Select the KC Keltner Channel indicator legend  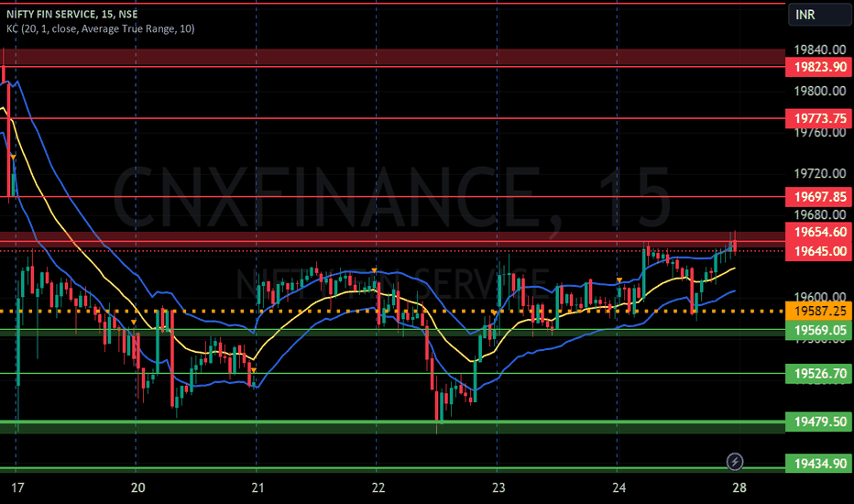[100, 29]
